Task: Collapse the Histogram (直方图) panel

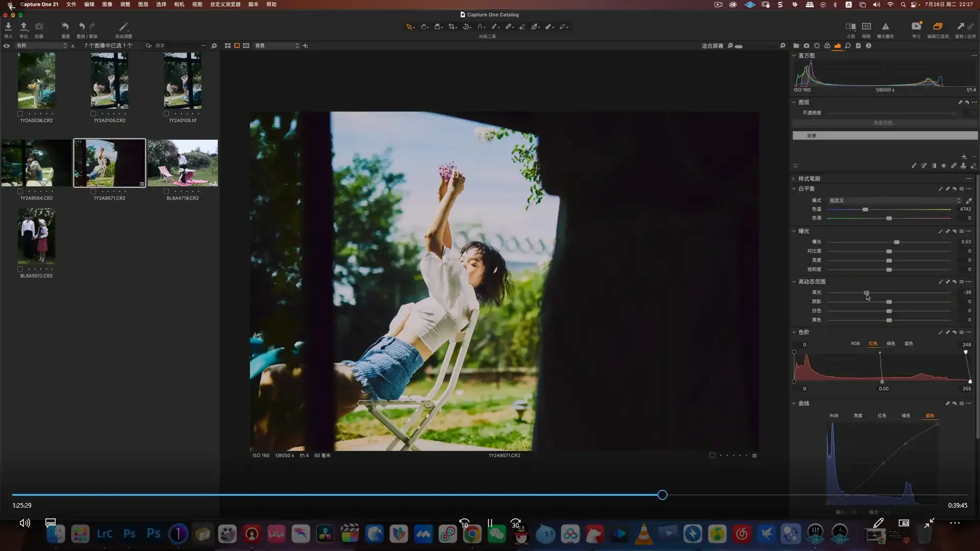Action: [x=794, y=56]
